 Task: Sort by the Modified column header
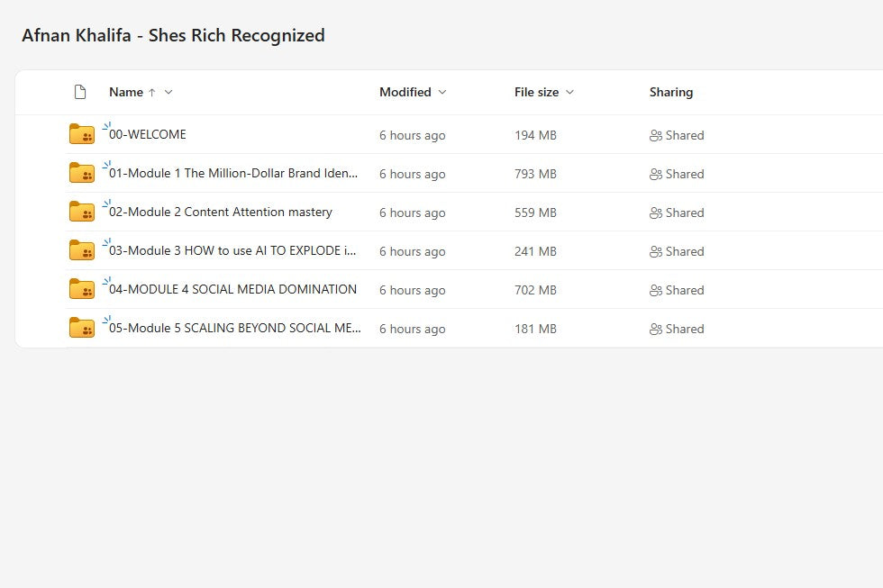coord(405,92)
